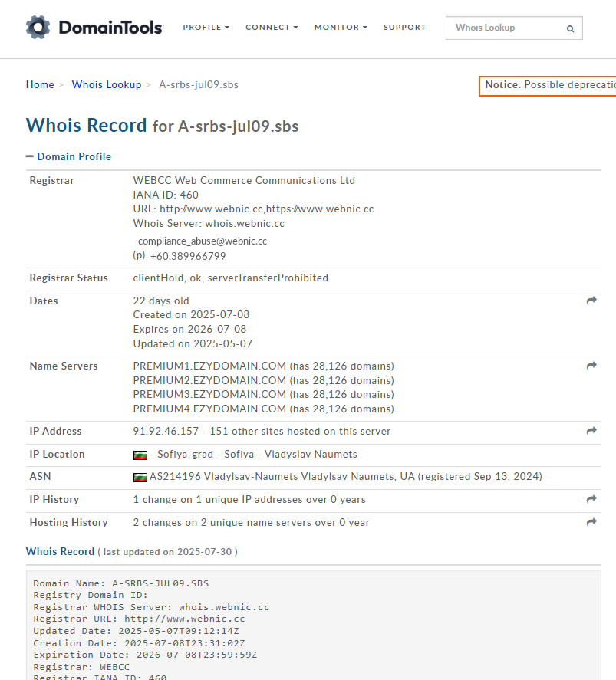616x680 pixels.
Task: Click the Notice: Possible deprecation banner
Action: click(548, 85)
